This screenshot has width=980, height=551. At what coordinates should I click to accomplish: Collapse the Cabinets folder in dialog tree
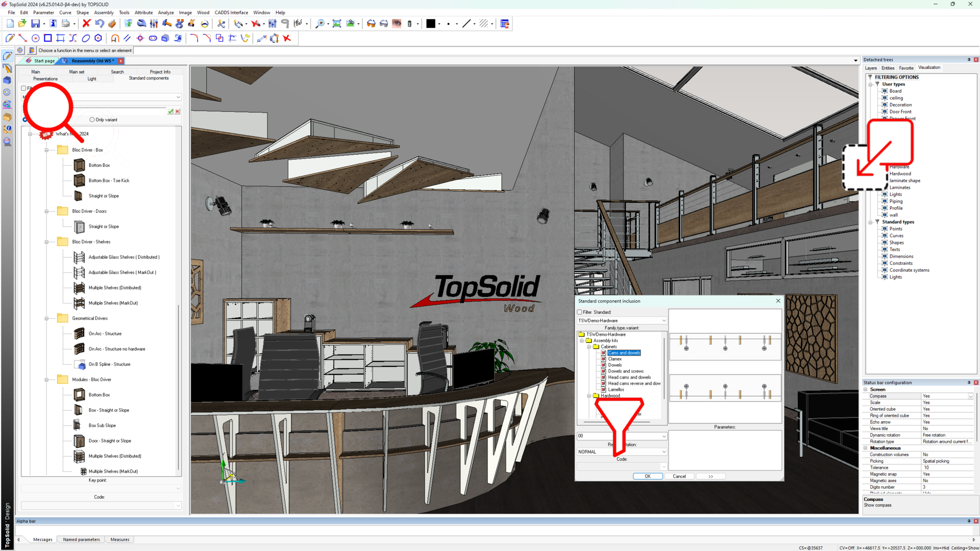pyautogui.click(x=589, y=346)
